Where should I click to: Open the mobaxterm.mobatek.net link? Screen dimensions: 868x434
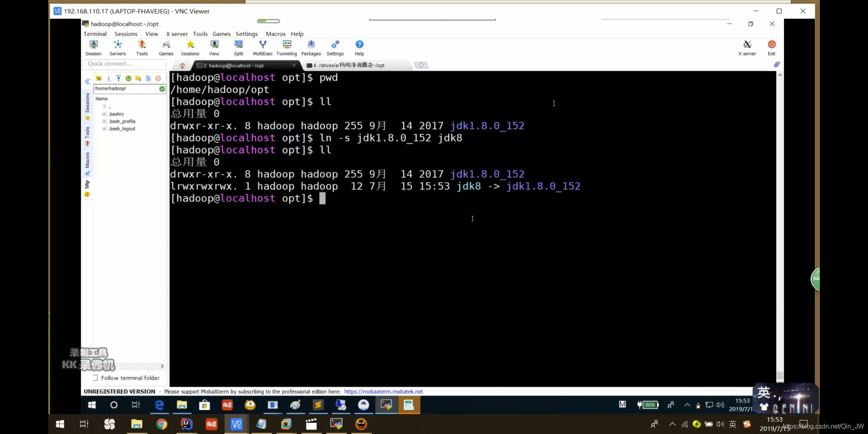383,391
